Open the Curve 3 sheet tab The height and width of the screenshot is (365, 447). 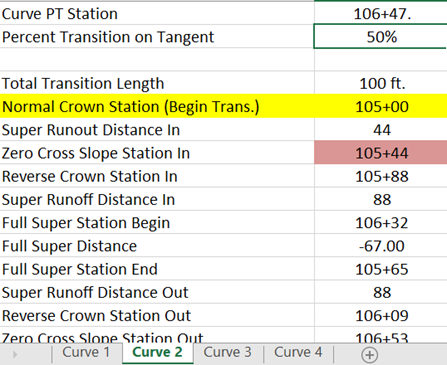click(228, 353)
